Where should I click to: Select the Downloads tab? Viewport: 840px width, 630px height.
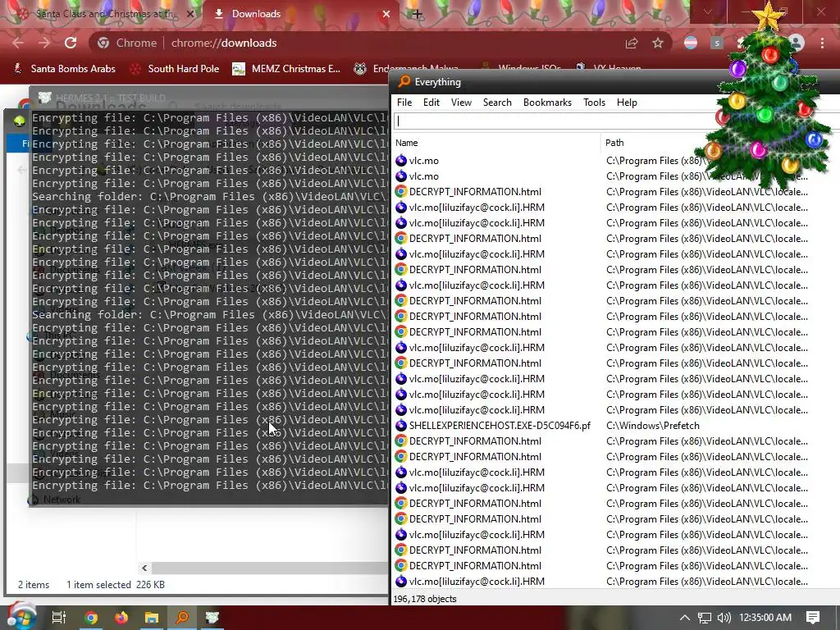(300, 14)
